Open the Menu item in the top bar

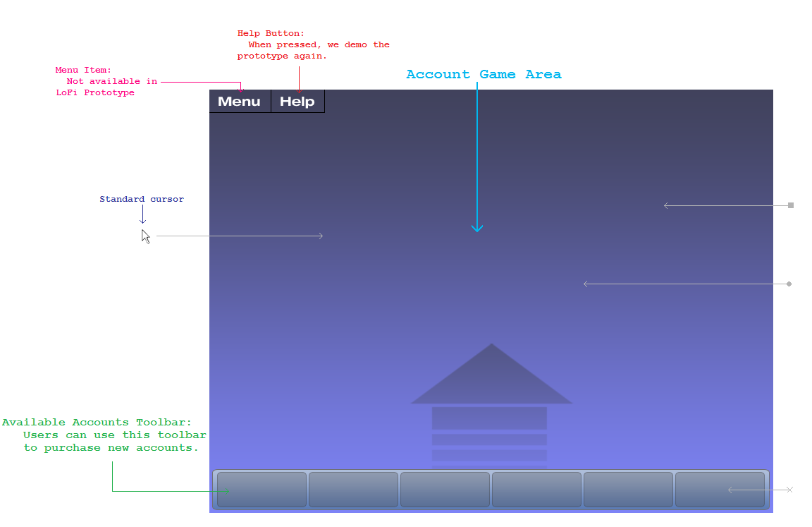(240, 101)
